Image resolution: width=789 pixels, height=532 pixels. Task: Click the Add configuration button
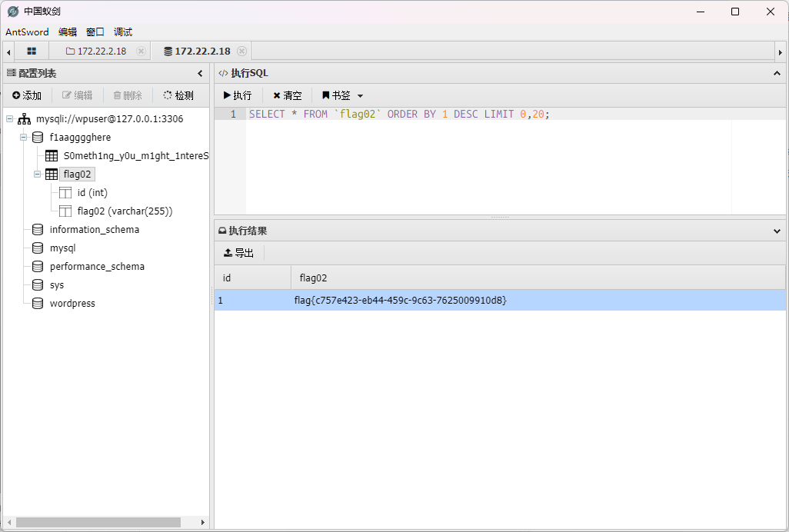[27, 95]
